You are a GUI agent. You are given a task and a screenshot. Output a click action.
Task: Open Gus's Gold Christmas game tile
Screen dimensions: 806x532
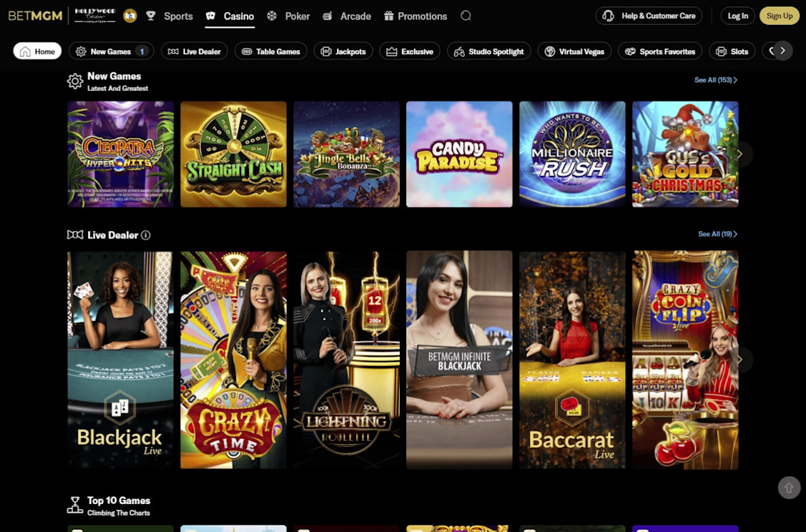tap(685, 154)
